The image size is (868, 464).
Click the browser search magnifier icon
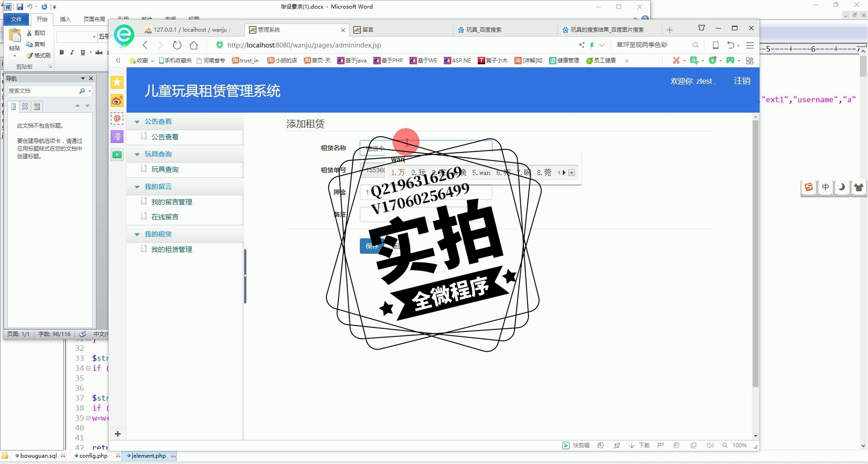tap(695, 45)
